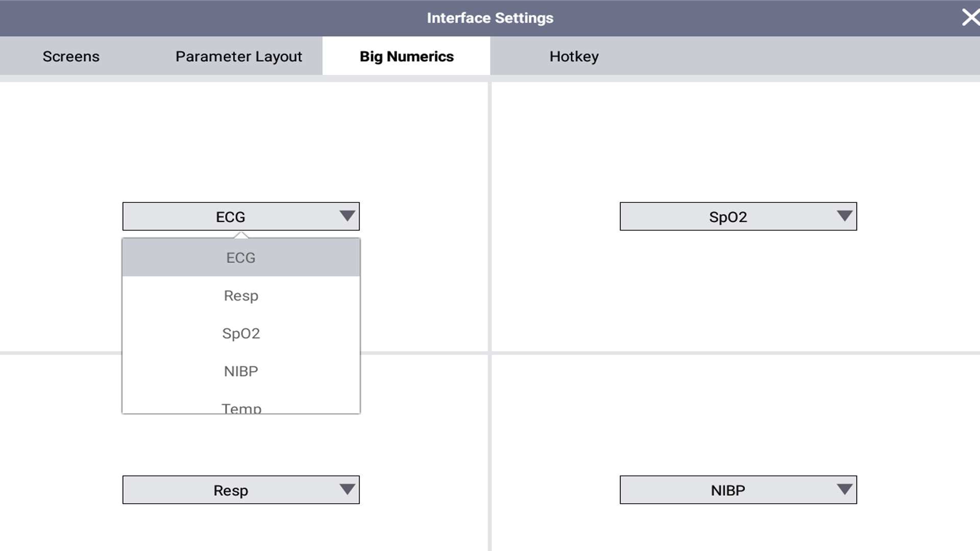The width and height of the screenshot is (980, 551).
Task: Click the Resp dropdown arrow icon
Action: [x=347, y=489]
